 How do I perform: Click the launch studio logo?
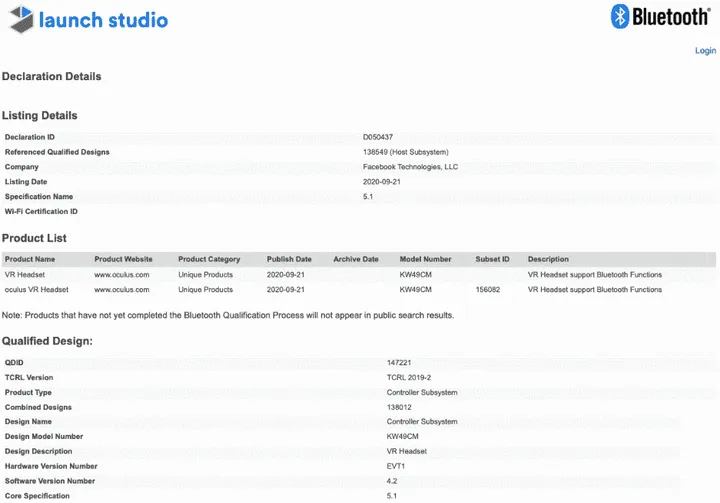tap(89, 19)
